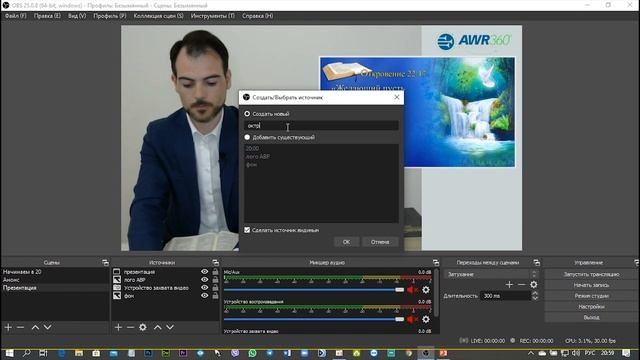Screen dimensions: 640x360
Task: Add a scene transition with plus
Action: pos(509,284)
